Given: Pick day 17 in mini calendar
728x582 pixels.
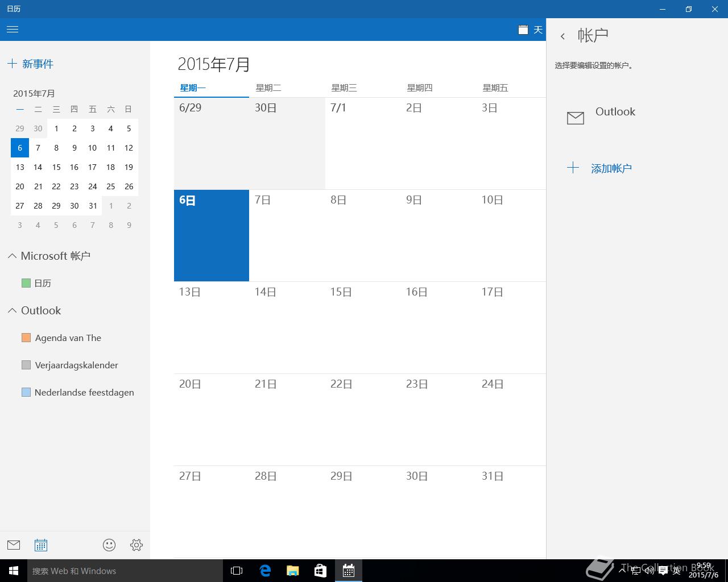Looking at the screenshot, I should pos(93,167).
